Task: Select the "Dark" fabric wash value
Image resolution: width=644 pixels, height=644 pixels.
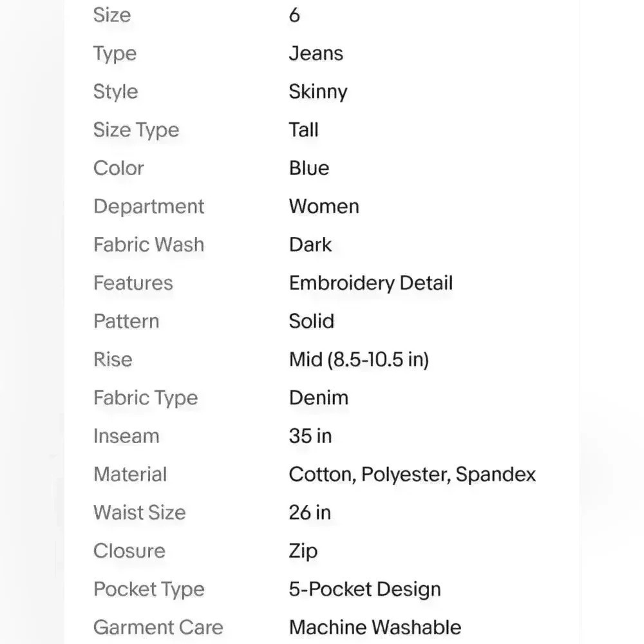Action: [310, 245]
